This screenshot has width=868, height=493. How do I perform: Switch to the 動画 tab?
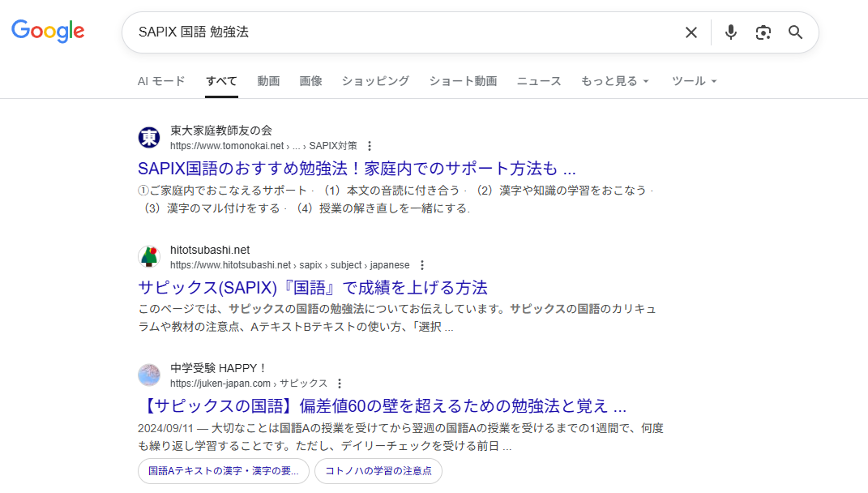[268, 81]
